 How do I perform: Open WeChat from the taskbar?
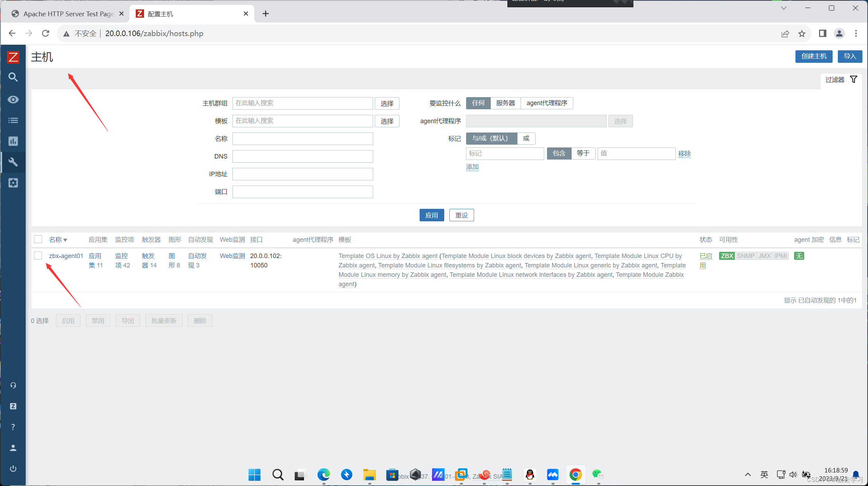click(598, 475)
